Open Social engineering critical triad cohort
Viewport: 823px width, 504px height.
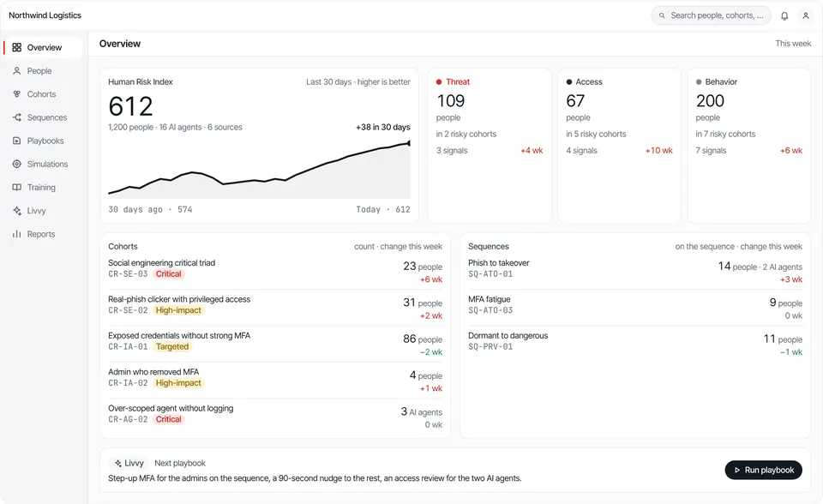click(x=275, y=271)
